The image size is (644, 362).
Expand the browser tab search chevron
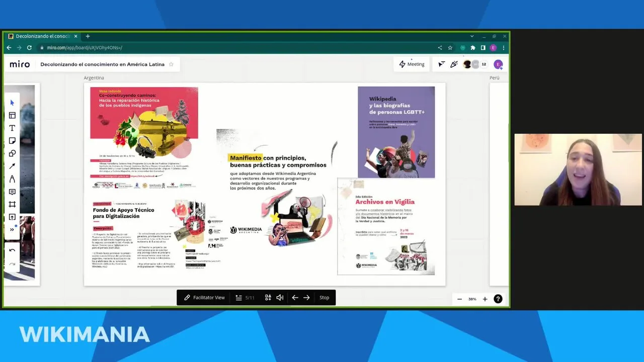[x=472, y=36]
